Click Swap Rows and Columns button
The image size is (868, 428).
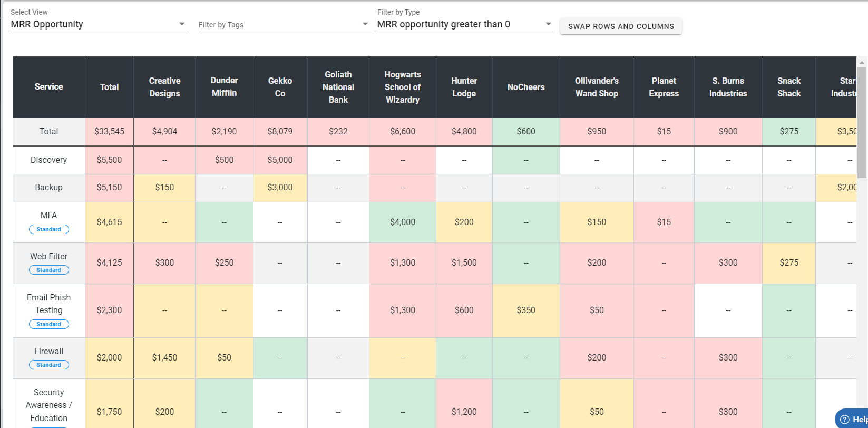[621, 26]
